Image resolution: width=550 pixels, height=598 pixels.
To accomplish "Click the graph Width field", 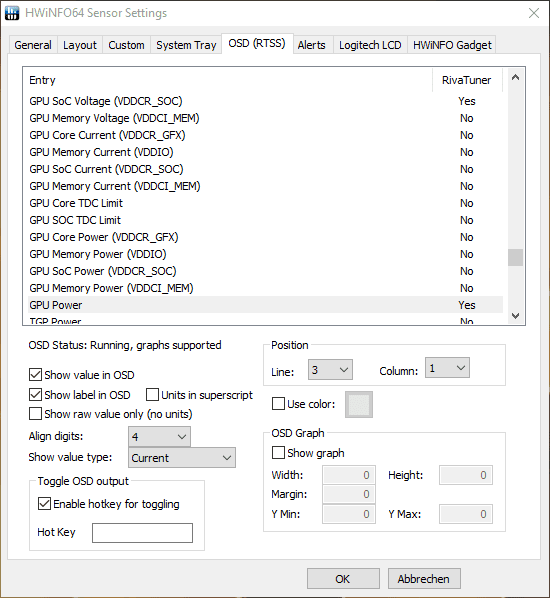I will (x=349, y=475).
